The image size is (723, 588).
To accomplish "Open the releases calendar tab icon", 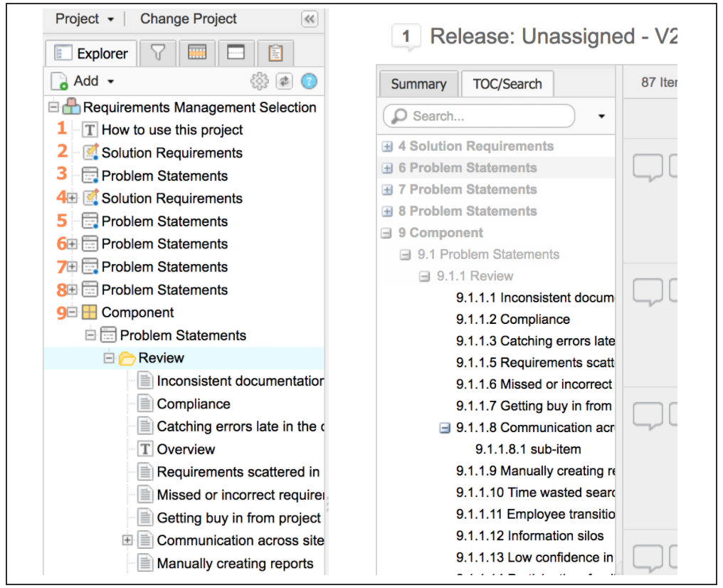I will coord(197,53).
